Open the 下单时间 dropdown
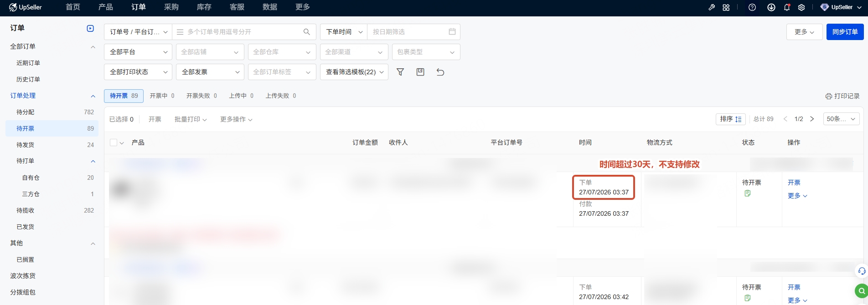The height and width of the screenshot is (305, 868). (344, 32)
